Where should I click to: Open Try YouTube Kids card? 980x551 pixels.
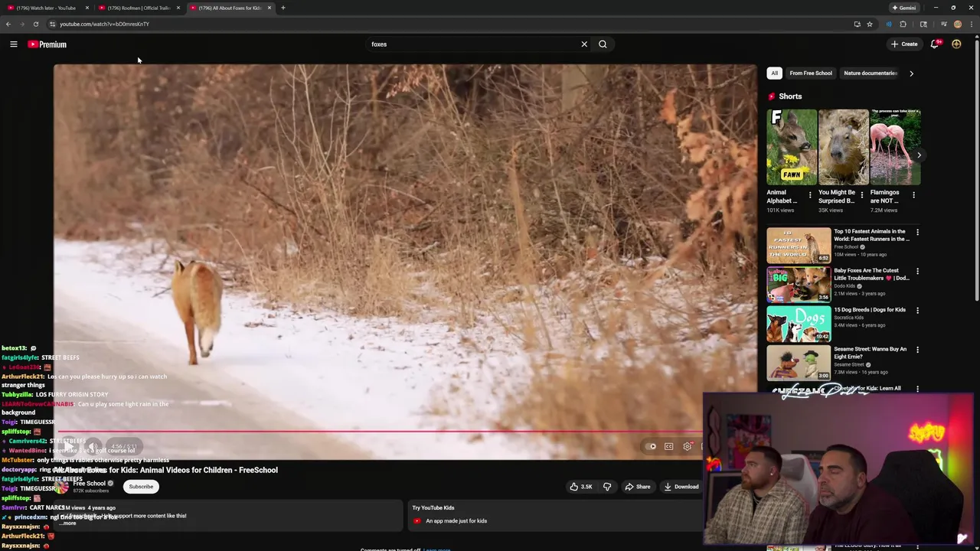(555, 514)
